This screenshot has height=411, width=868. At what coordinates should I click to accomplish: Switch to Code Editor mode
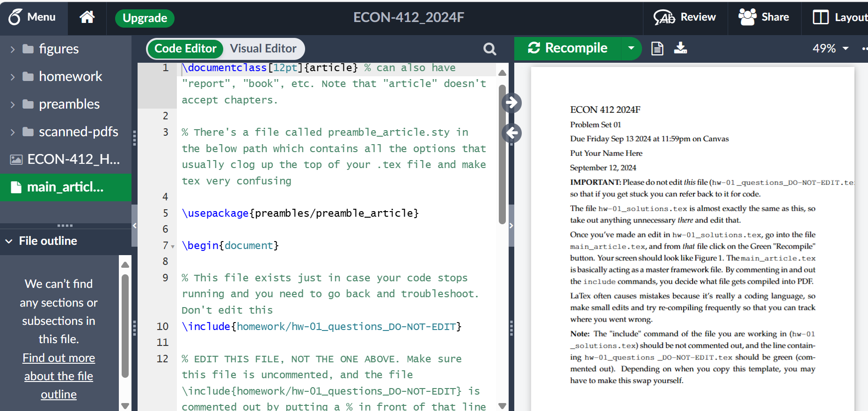click(185, 49)
